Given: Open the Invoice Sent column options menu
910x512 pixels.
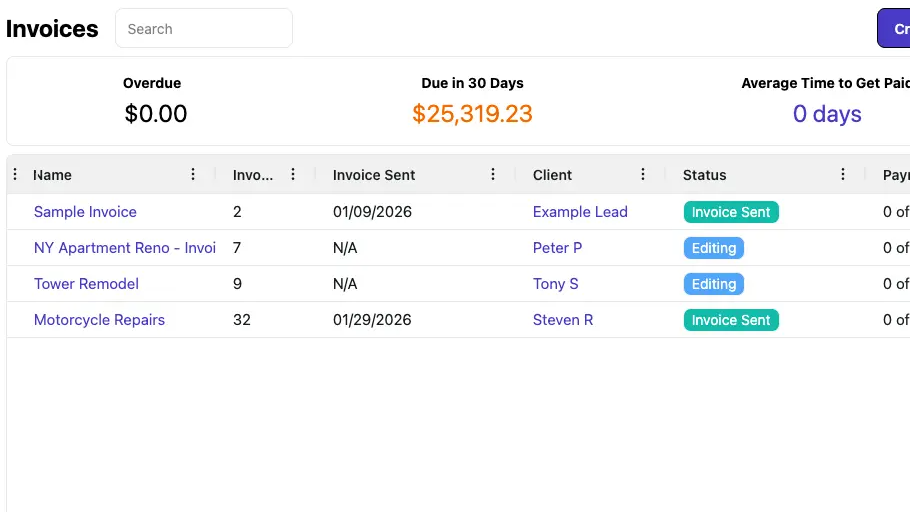Looking at the screenshot, I should pyautogui.click(x=493, y=175).
